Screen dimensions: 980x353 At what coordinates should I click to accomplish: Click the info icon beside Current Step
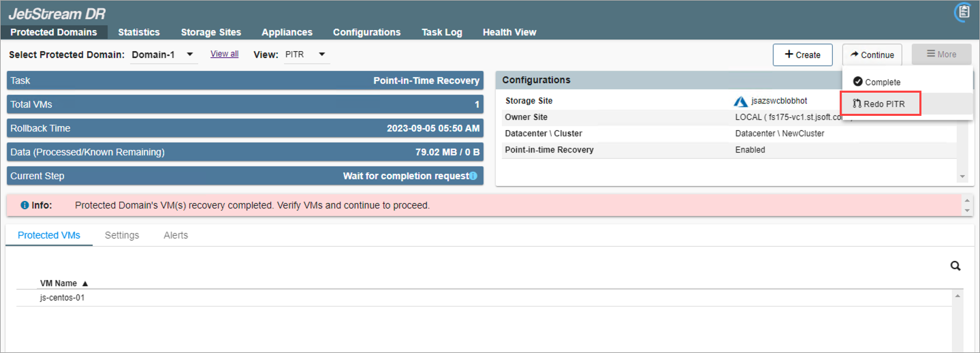pyautogui.click(x=473, y=176)
